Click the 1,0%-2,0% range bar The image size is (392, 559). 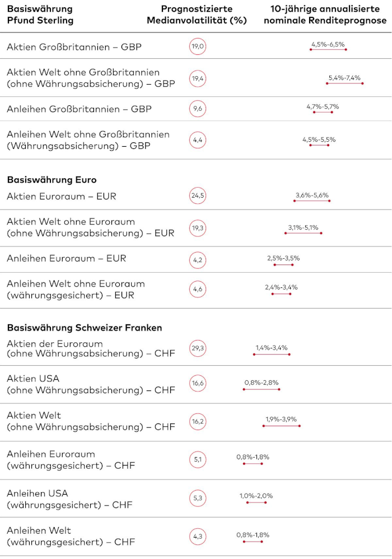pos(256,502)
